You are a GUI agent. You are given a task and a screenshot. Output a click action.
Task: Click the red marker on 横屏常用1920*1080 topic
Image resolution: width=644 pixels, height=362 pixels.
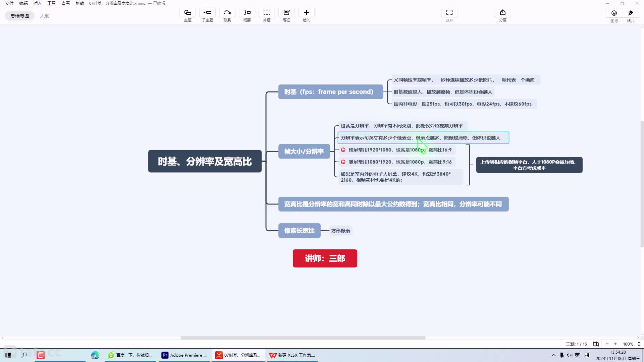click(343, 150)
